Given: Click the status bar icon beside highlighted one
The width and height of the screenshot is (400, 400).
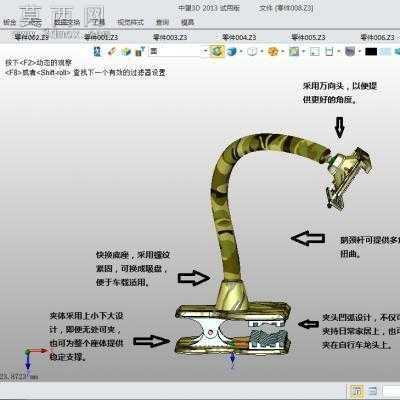Looking at the screenshot, I should [x=372, y=390].
